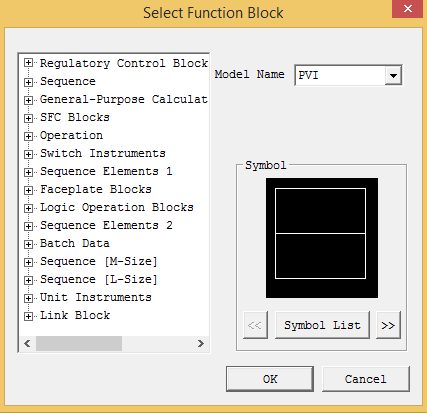Select the Switch Instruments item

tap(103, 153)
